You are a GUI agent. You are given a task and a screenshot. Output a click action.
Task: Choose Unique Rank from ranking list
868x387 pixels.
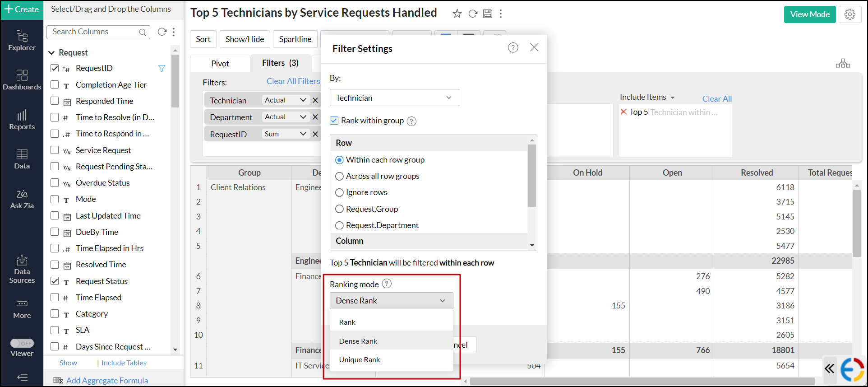click(x=360, y=360)
